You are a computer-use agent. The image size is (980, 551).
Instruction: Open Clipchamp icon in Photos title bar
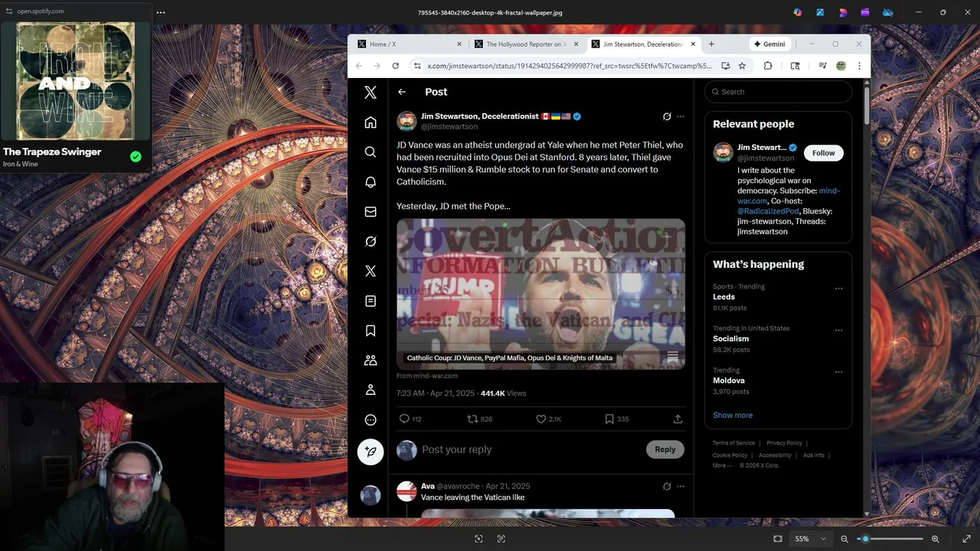tap(865, 12)
